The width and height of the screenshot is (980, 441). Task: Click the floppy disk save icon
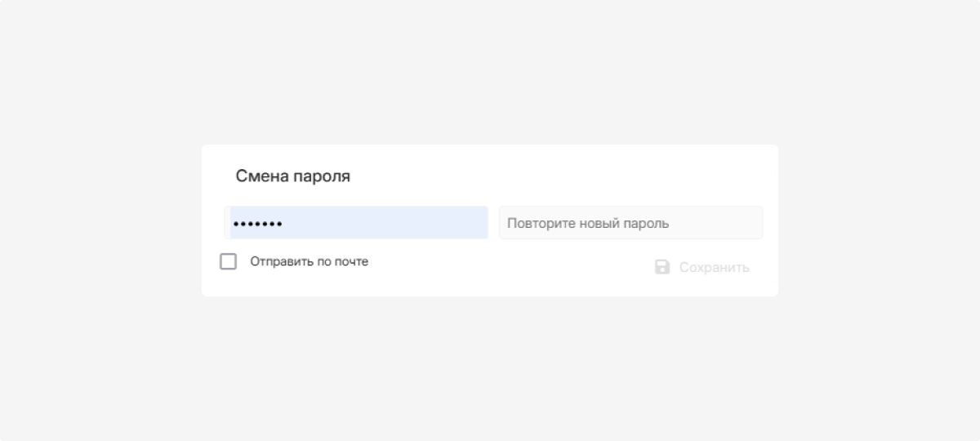(662, 267)
